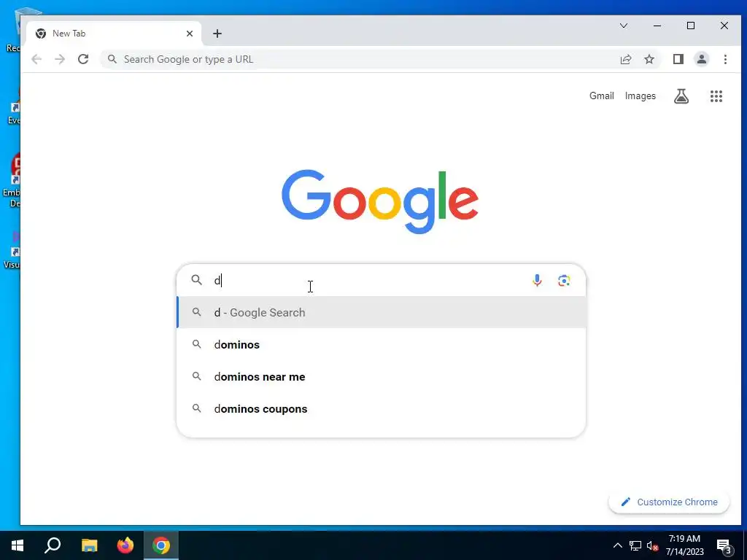Start voice search with microphone icon
747x560 pixels.
537,281
